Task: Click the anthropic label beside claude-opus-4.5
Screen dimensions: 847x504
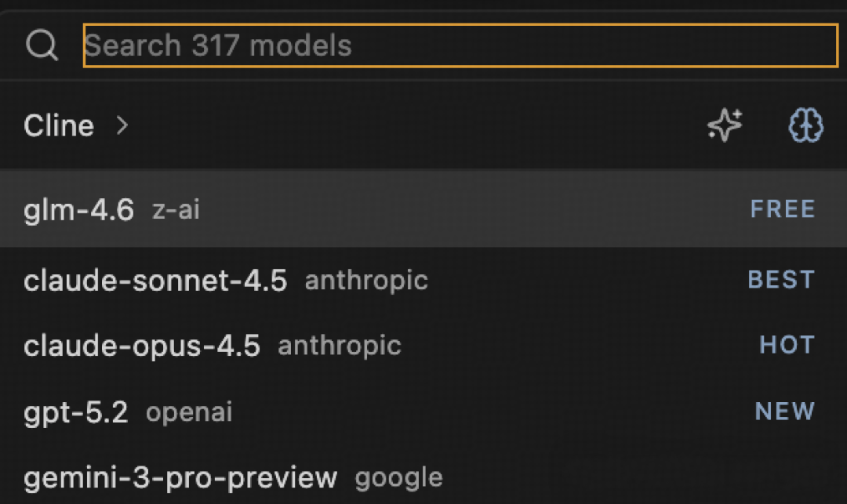Action: pos(339,346)
